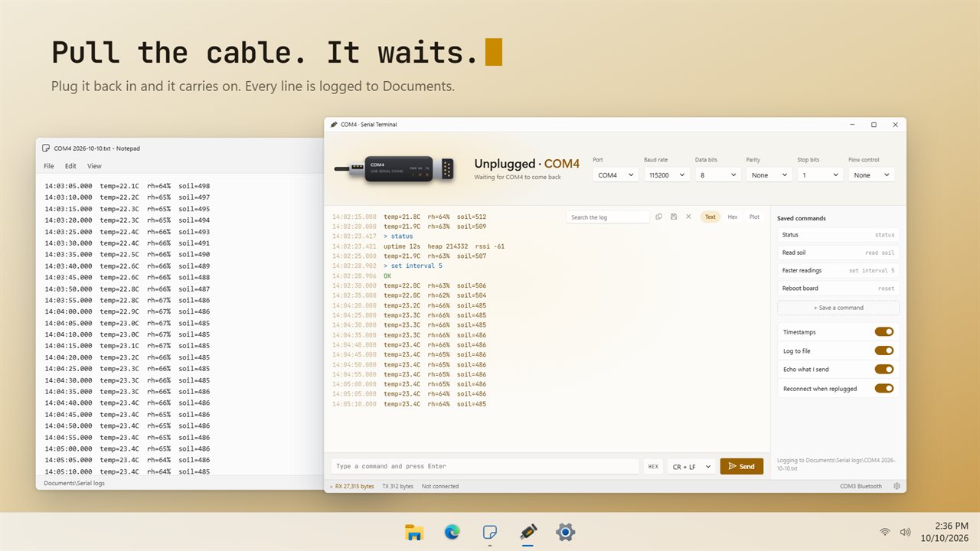The width and height of the screenshot is (980, 551).
Task: Open the Stop bits dropdown
Action: (x=820, y=175)
